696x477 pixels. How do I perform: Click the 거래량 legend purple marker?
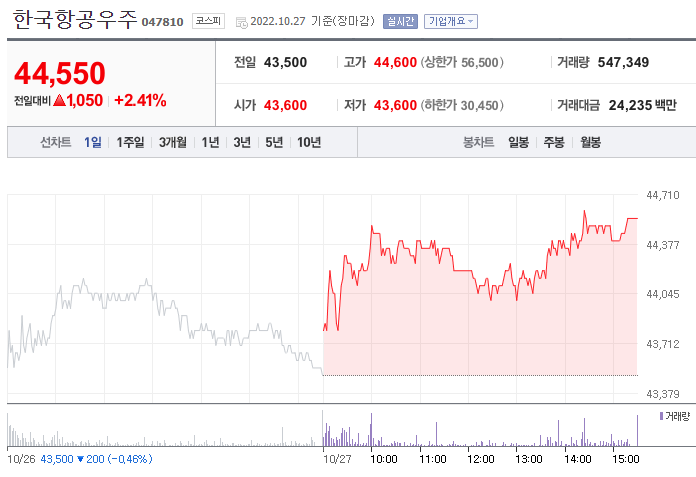[x=661, y=416]
